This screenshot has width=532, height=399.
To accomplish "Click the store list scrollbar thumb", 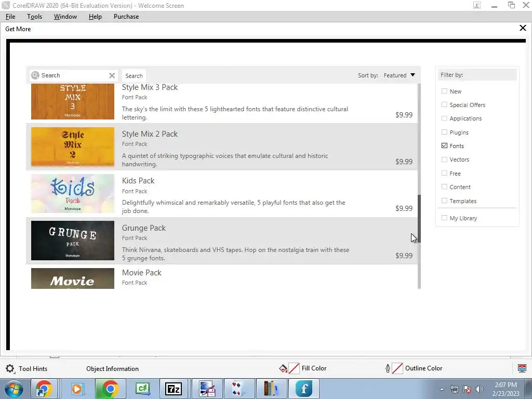I will [x=419, y=219].
